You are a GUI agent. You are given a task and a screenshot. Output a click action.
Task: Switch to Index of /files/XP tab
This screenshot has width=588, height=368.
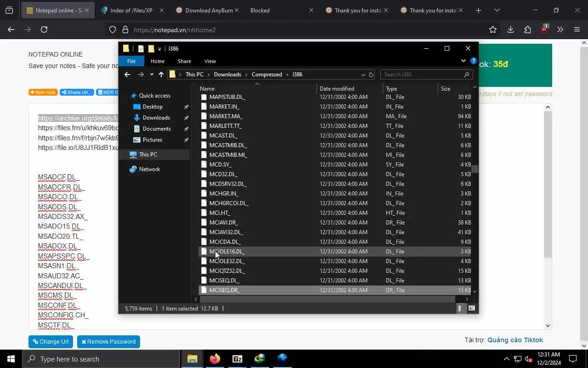132,10
